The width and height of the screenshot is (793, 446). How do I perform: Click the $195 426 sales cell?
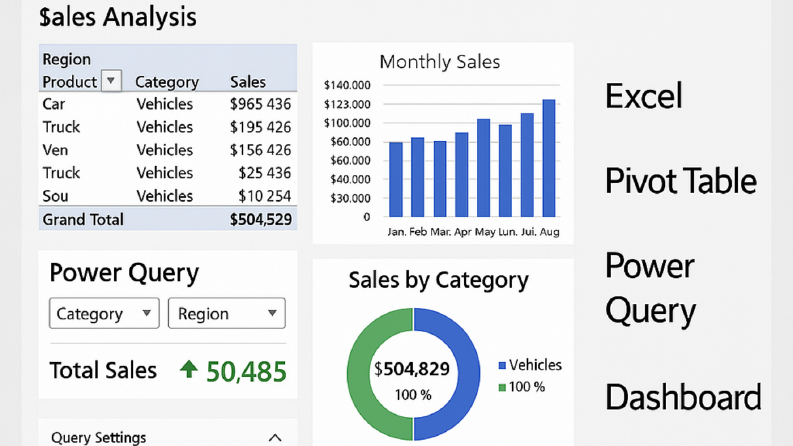pyautogui.click(x=260, y=126)
